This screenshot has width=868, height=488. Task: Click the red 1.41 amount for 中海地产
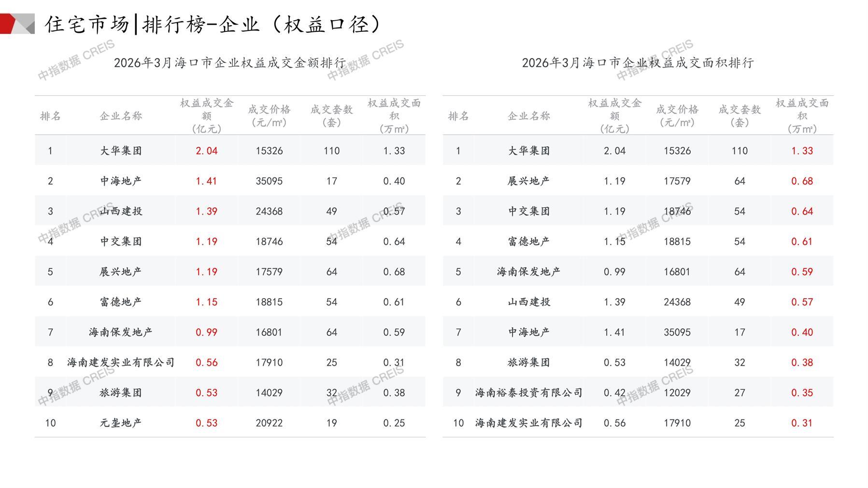(x=206, y=181)
